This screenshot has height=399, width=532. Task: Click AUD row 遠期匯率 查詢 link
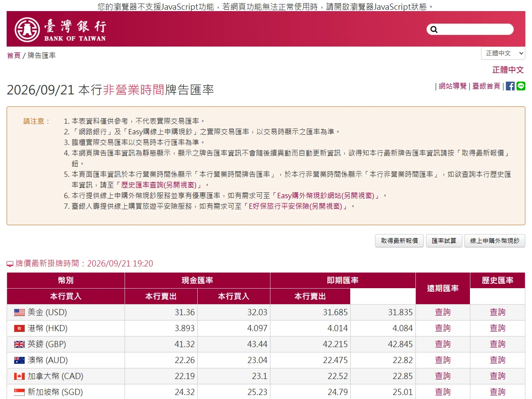[x=442, y=360]
